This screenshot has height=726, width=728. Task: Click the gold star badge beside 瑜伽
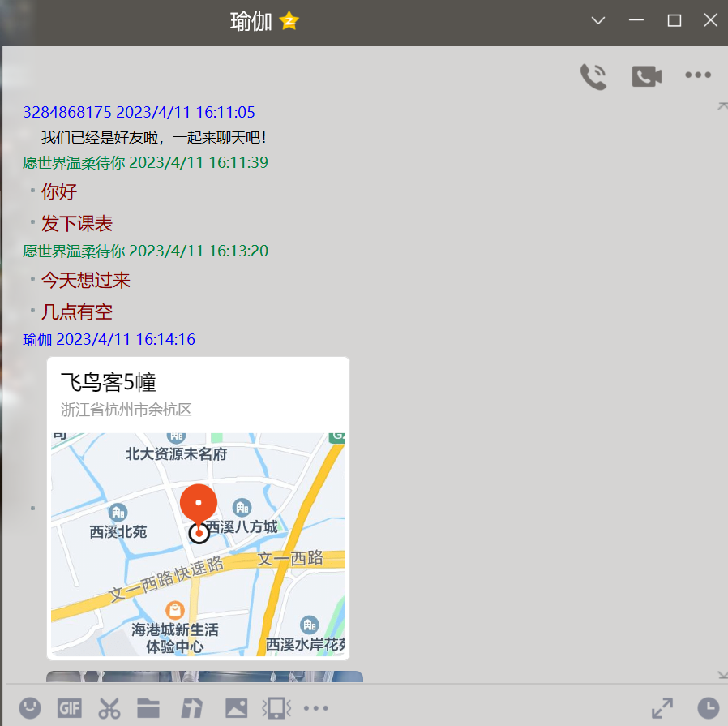289,22
